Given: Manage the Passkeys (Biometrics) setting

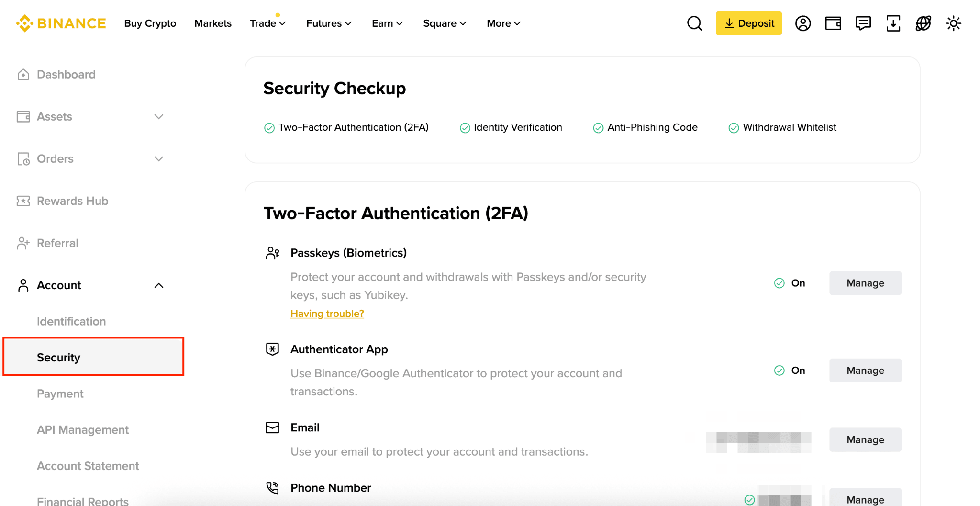Looking at the screenshot, I should pos(865,283).
